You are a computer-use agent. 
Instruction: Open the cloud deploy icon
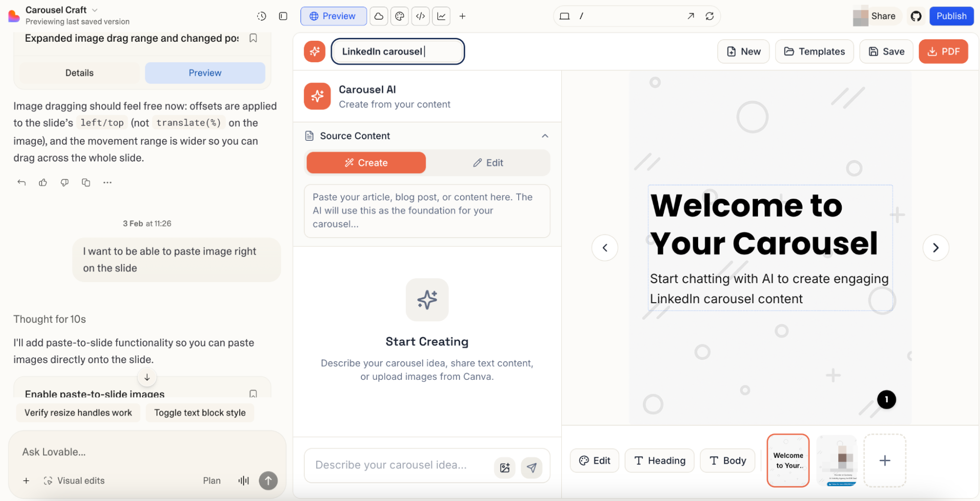[378, 16]
